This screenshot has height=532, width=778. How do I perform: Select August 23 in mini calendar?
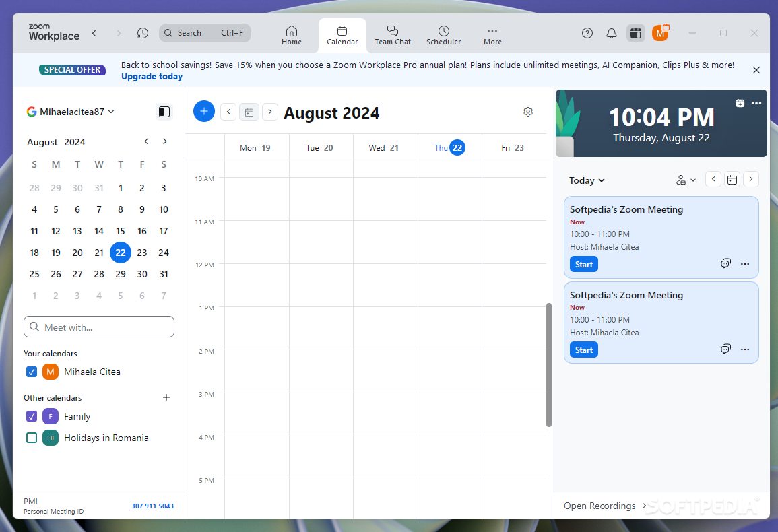point(142,253)
